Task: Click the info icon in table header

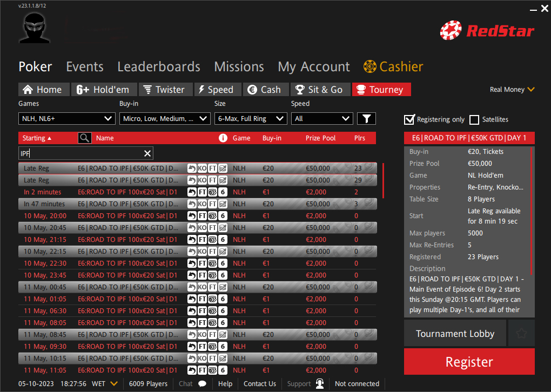Action: coord(223,138)
